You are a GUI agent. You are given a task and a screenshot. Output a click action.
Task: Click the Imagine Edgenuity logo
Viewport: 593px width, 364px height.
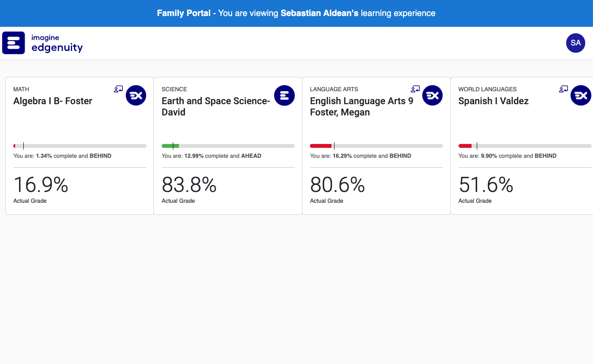click(x=42, y=43)
